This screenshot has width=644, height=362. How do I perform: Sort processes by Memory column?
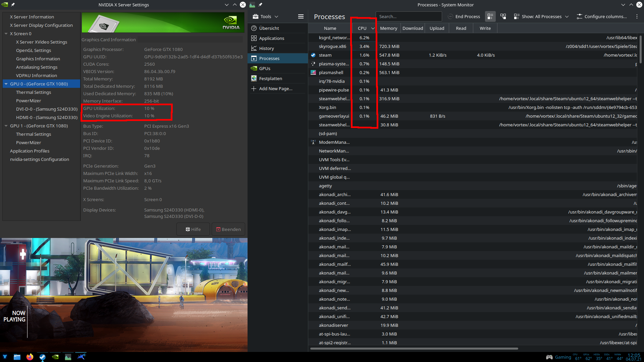pyautogui.click(x=388, y=28)
